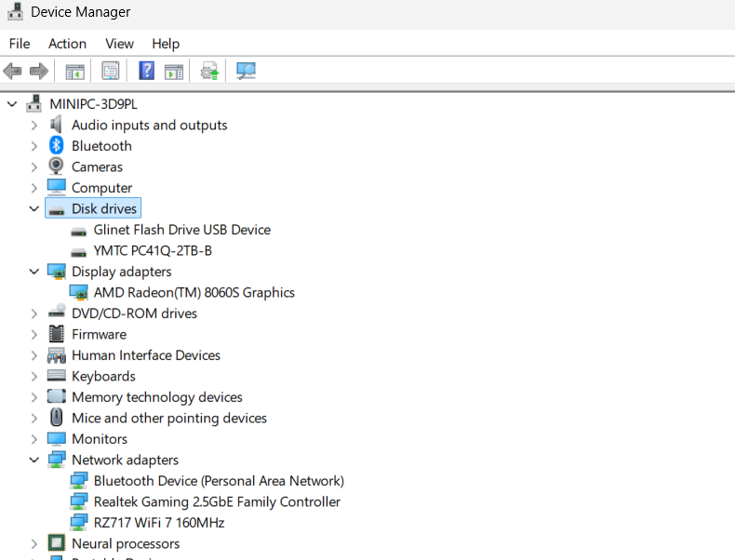735x560 pixels.
Task: Click the Cameras webcam icon
Action: coord(56,167)
